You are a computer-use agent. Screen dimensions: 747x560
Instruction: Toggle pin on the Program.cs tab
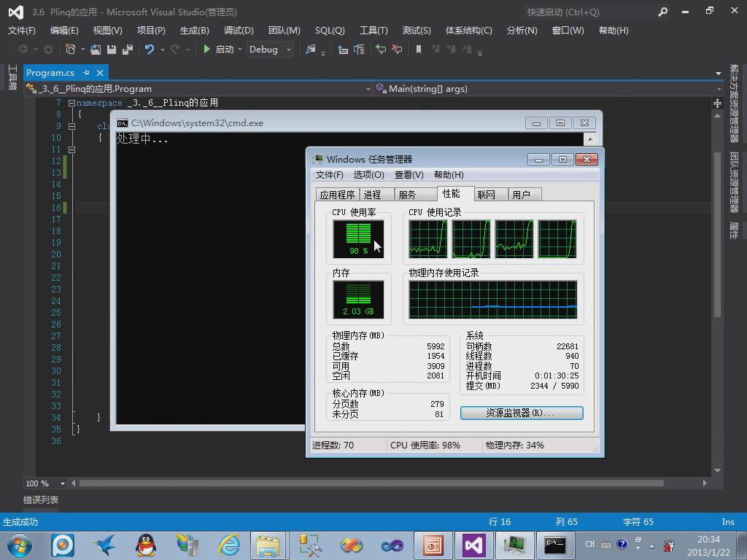(86, 73)
